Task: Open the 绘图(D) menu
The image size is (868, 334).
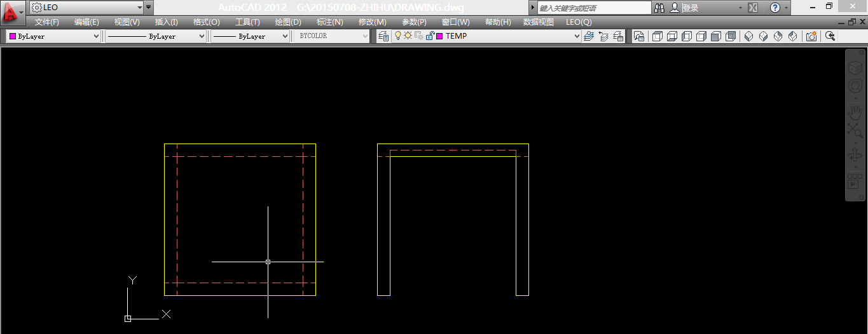Action: [288, 22]
